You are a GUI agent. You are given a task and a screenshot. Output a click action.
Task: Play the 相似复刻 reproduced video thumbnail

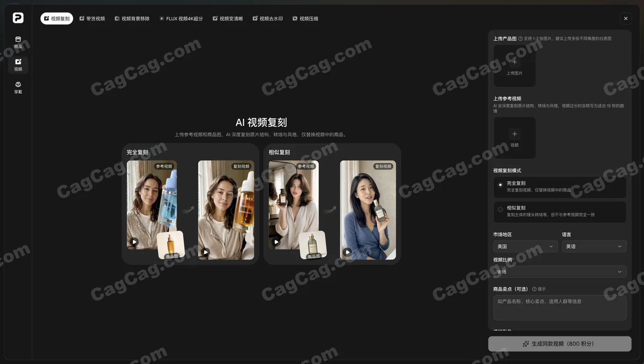click(347, 252)
